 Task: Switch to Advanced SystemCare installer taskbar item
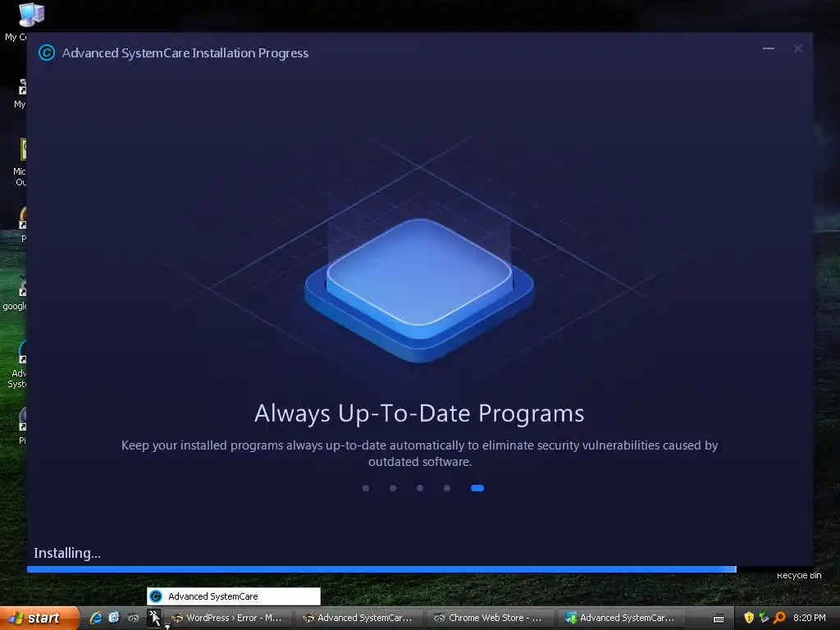point(622,618)
